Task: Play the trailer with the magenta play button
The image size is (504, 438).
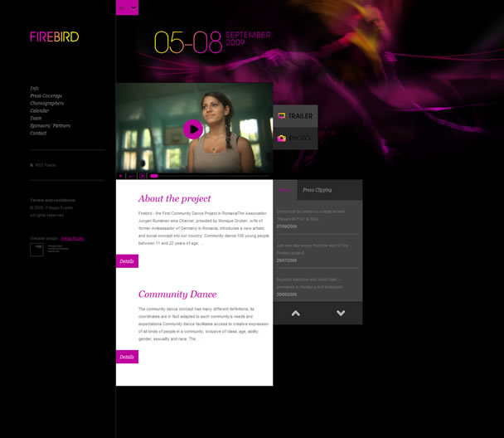Action: (x=193, y=129)
